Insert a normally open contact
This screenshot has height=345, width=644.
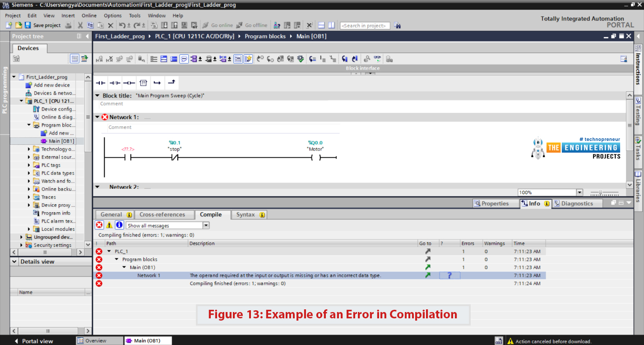point(100,83)
